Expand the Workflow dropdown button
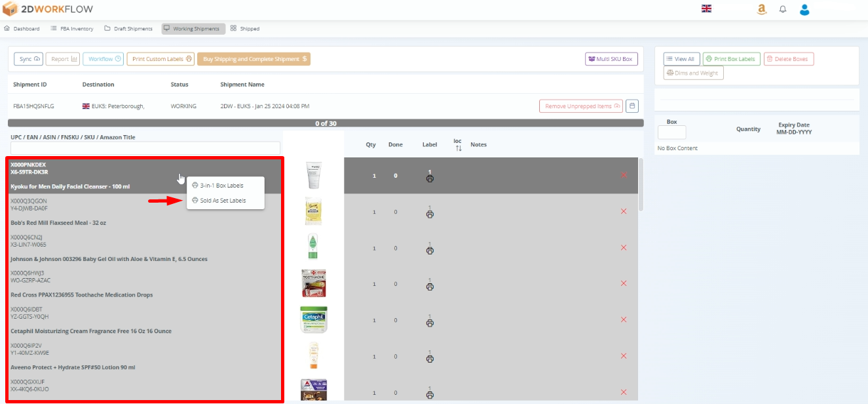The width and height of the screenshot is (868, 404). click(x=103, y=58)
